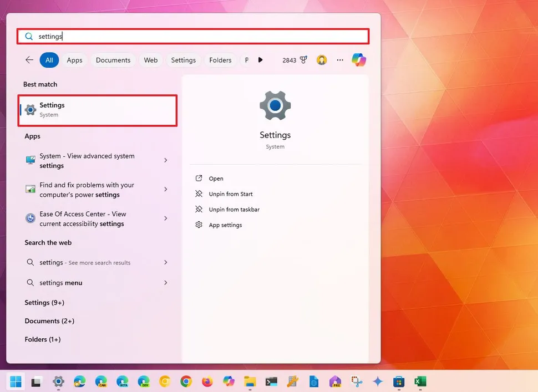Switch to the Apps search filter
538x392 pixels.
74,60
